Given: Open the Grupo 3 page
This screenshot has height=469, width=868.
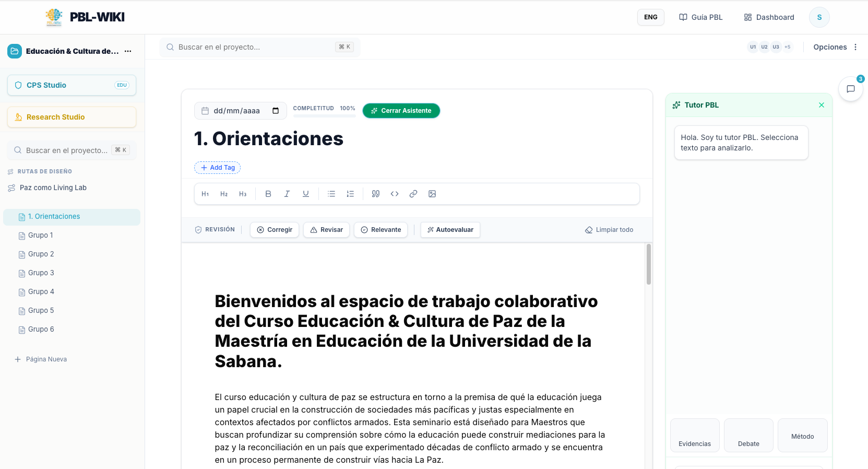Looking at the screenshot, I should [41, 273].
